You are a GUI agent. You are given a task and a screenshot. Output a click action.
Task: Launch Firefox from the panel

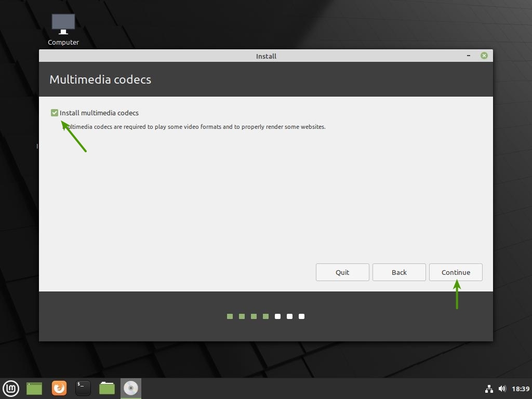59,388
